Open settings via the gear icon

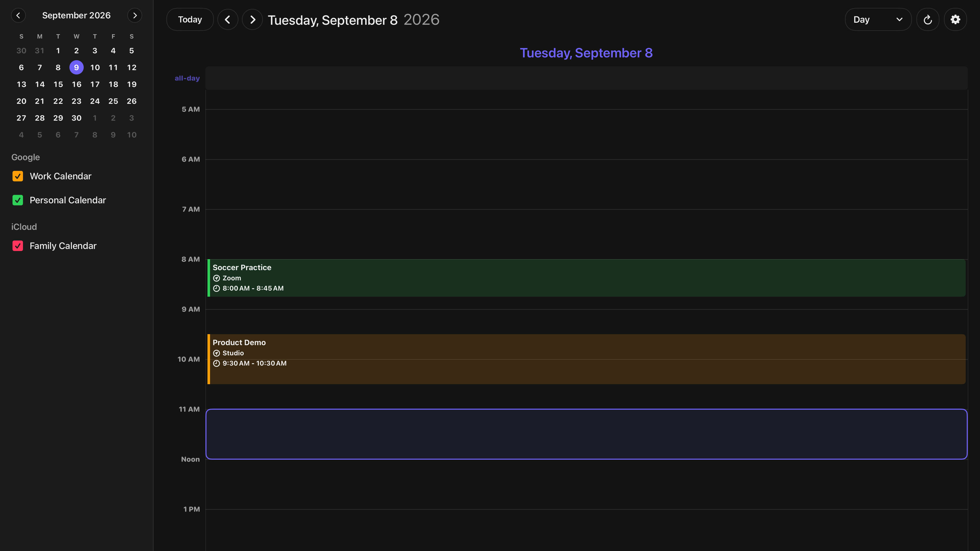955,19
